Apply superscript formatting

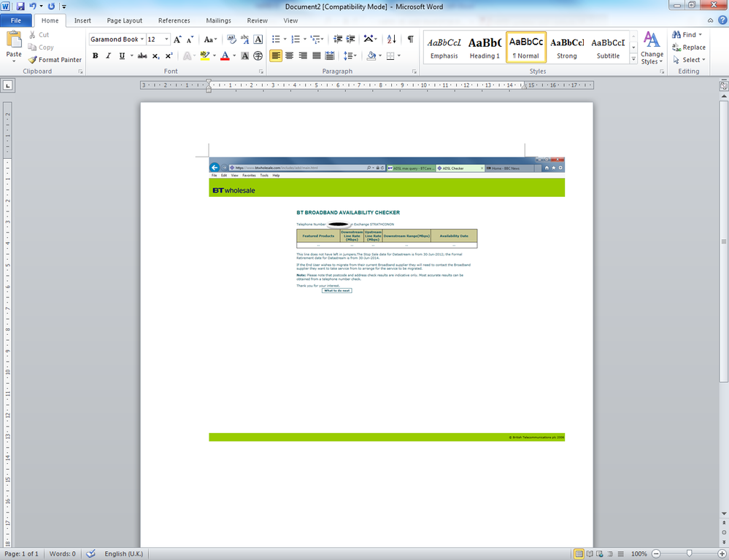point(169,55)
